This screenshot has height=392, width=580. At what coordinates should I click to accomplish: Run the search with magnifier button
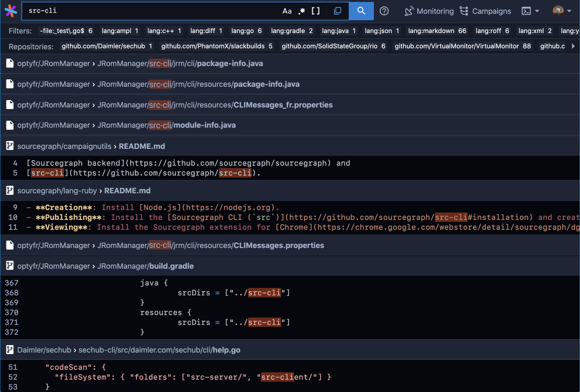click(x=361, y=11)
